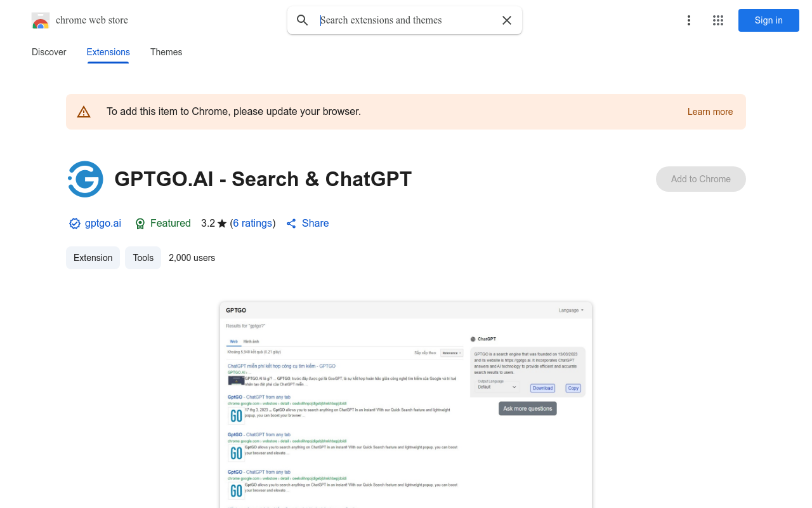The image size is (812, 508).
Task: Select the Extension category chip
Action: 93,258
